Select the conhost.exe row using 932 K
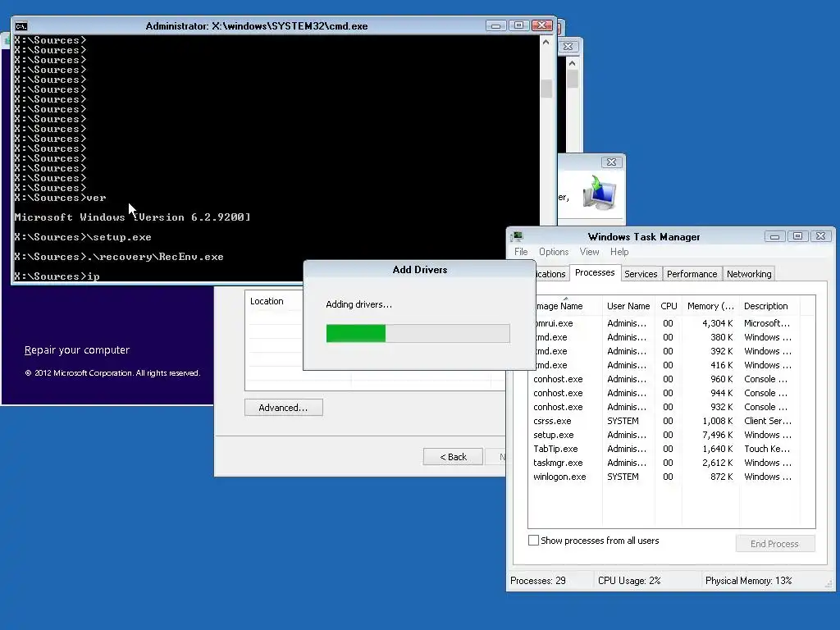 point(663,407)
